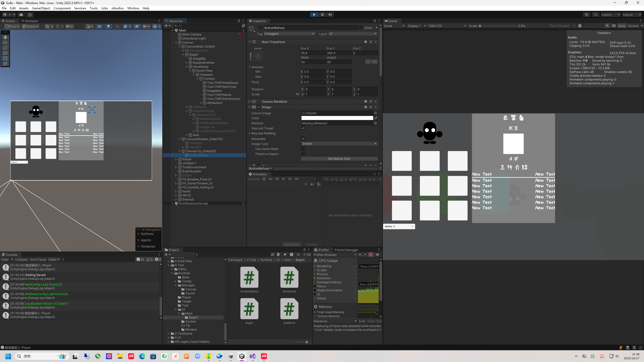The height and width of the screenshot is (362, 644).
Task: Open the Image Type dropdown
Action: pyautogui.click(x=339, y=144)
